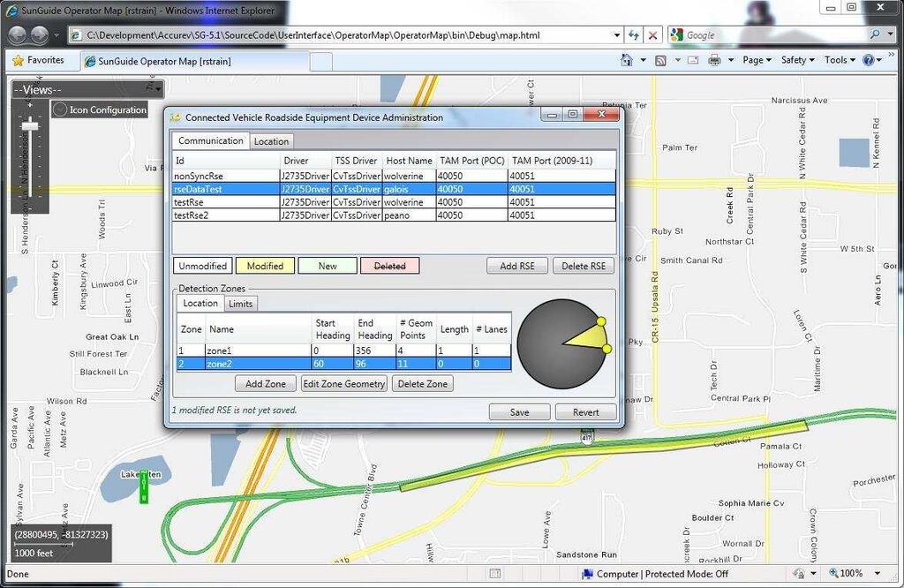This screenshot has height=588, width=904.
Task: Open the Limits tab in Detection Zones
Action: coord(240,303)
